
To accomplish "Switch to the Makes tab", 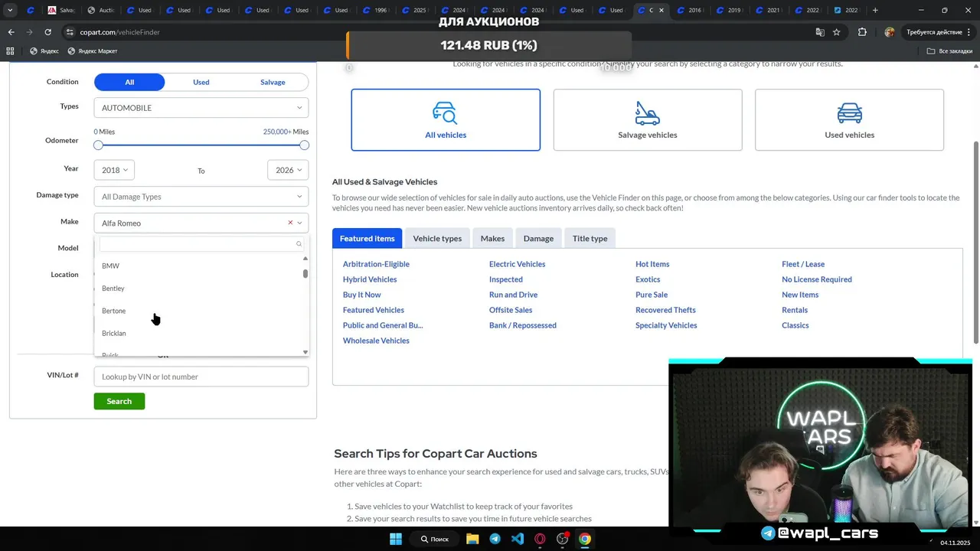I will pyautogui.click(x=492, y=238).
